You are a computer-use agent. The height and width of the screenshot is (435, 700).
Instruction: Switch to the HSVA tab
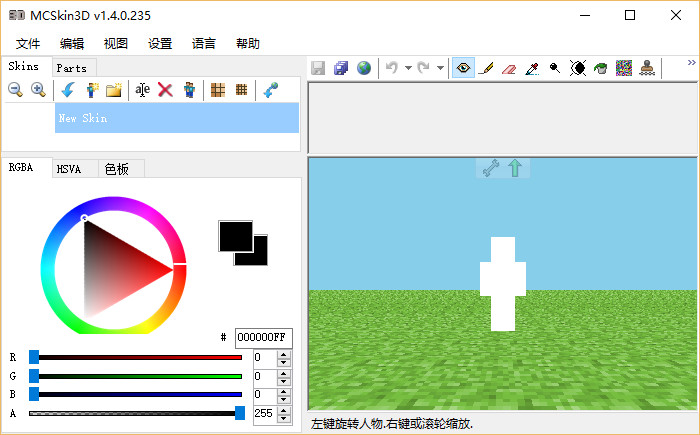[75, 169]
